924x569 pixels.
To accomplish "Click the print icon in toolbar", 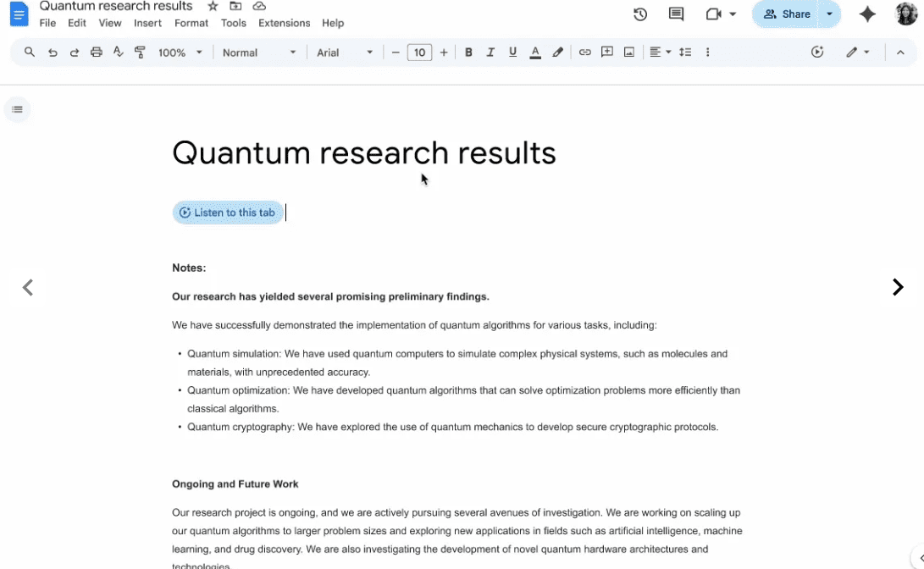I will tap(97, 52).
